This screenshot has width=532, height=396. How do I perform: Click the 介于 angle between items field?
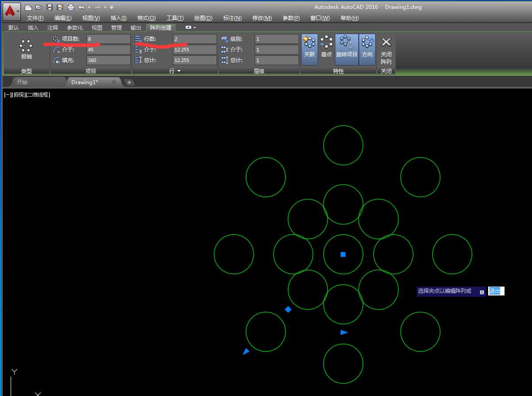point(109,50)
